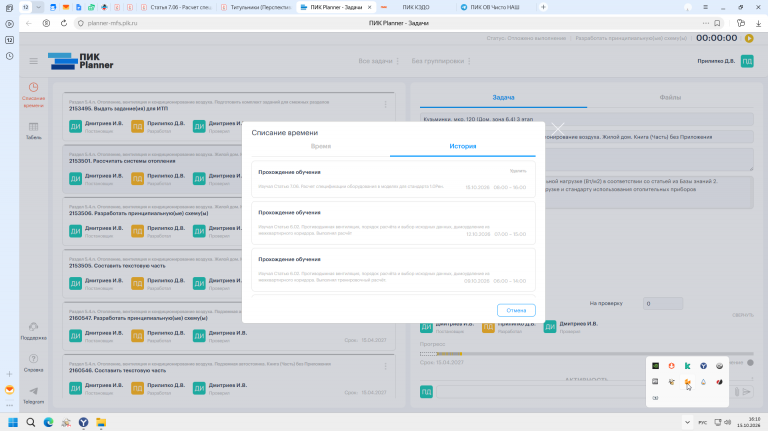Open the options menu of task 2160546
This screenshot has width=768, height=431.
click(385, 366)
